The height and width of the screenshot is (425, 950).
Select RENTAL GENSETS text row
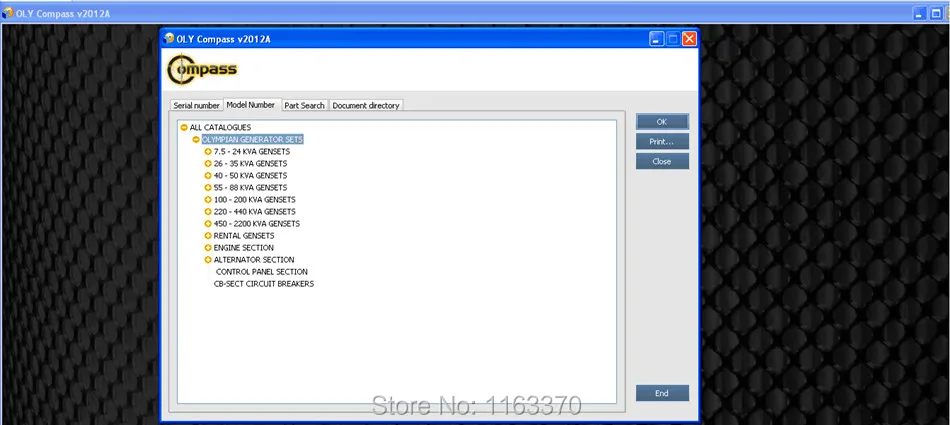coord(244,236)
